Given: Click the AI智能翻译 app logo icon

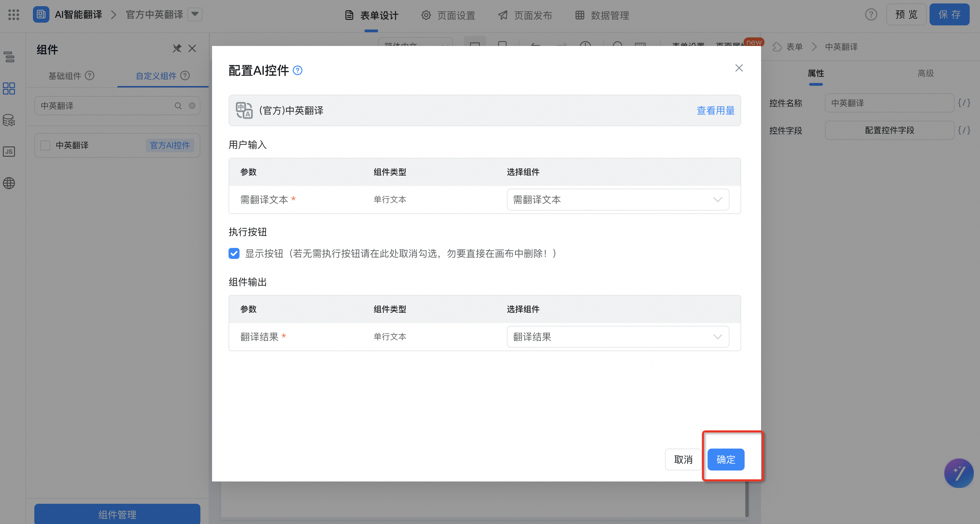Looking at the screenshot, I should click(x=41, y=15).
